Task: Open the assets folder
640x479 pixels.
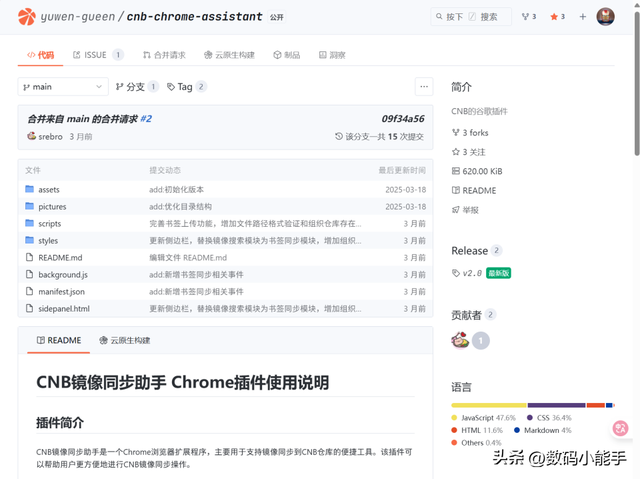Action: click(x=49, y=190)
